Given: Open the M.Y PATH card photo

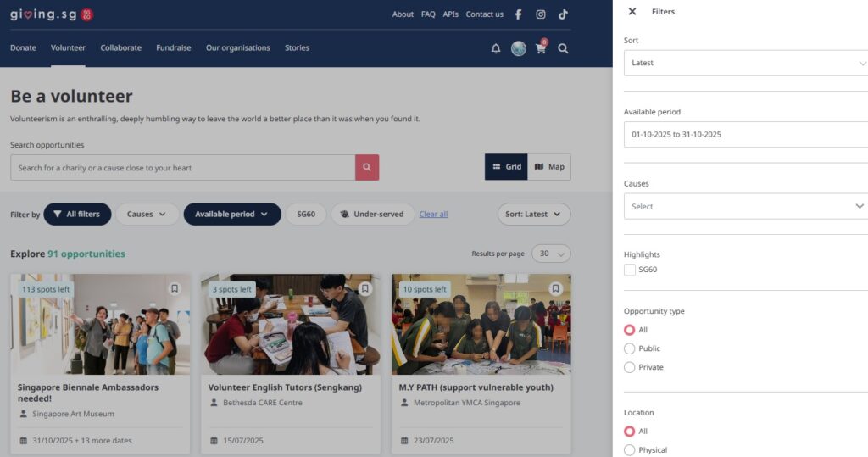Looking at the screenshot, I should (481, 324).
